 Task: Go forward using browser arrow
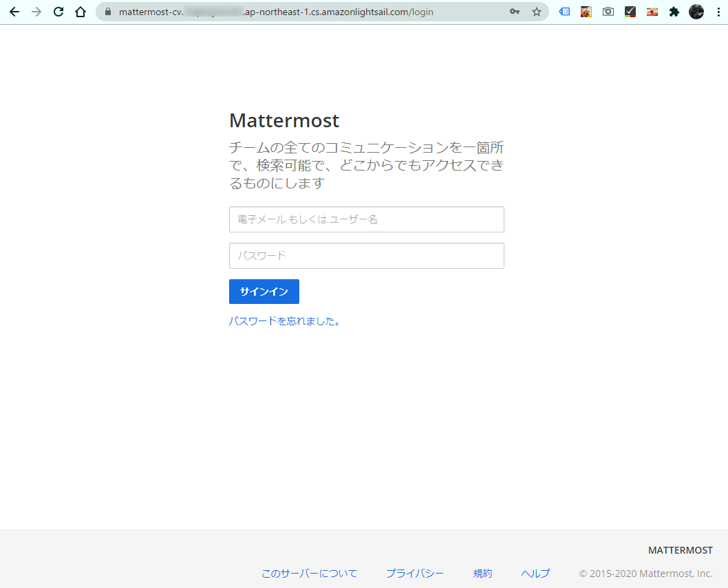[x=36, y=12]
